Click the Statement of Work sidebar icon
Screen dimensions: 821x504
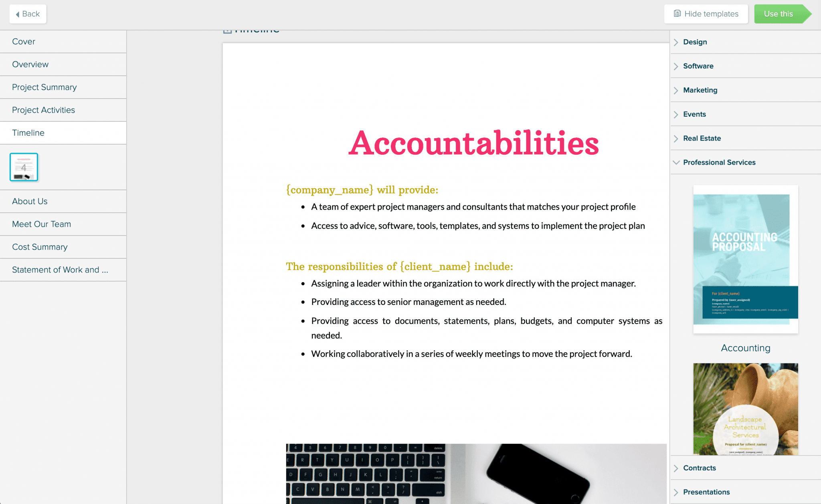61,270
